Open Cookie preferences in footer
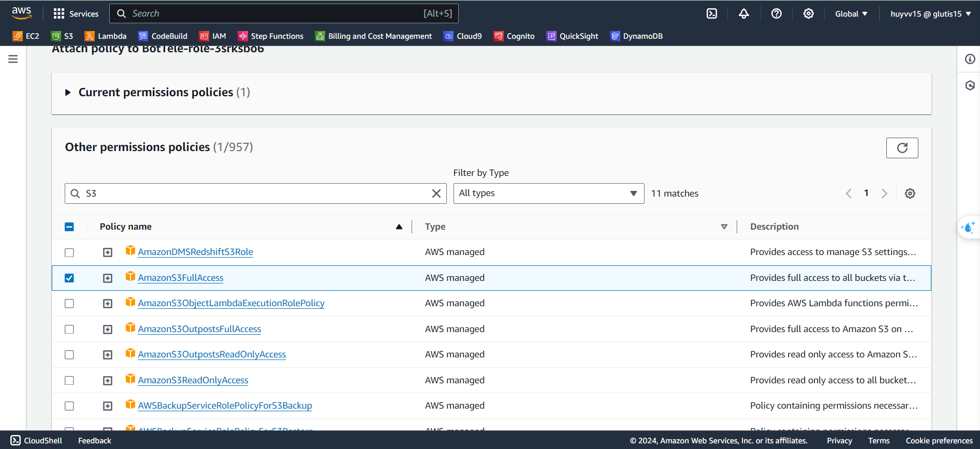This screenshot has width=980, height=449. tap(939, 441)
